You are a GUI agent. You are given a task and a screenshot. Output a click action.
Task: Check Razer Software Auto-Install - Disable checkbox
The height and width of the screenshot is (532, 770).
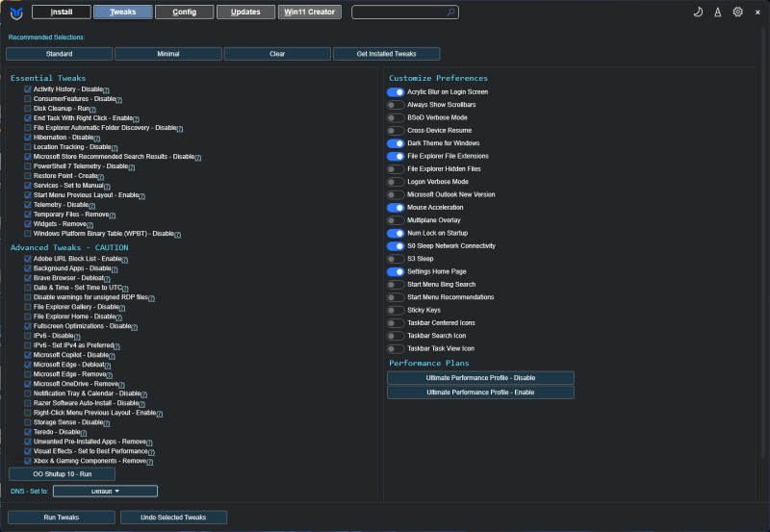(28, 403)
